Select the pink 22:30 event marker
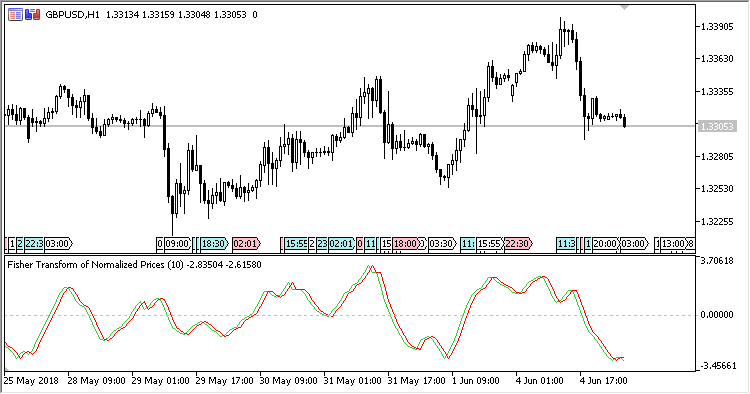Screen dimensions: 750x394 tap(518, 244)
